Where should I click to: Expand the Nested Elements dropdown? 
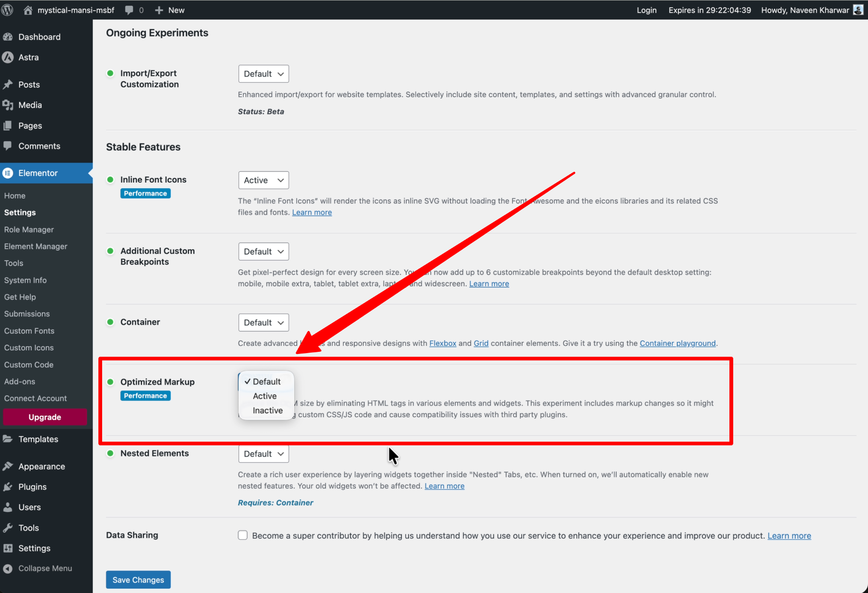(263, 454)
